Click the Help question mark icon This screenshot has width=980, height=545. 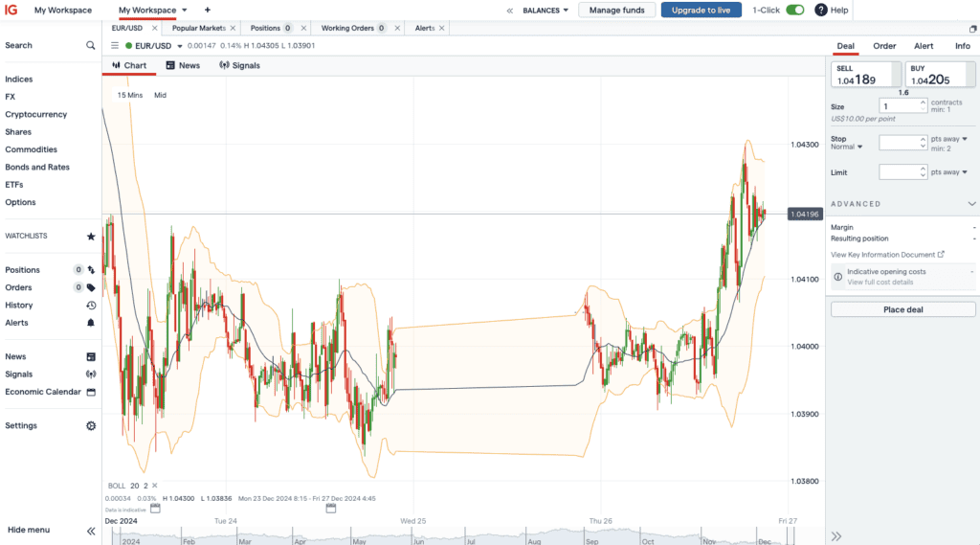(821, 11)
